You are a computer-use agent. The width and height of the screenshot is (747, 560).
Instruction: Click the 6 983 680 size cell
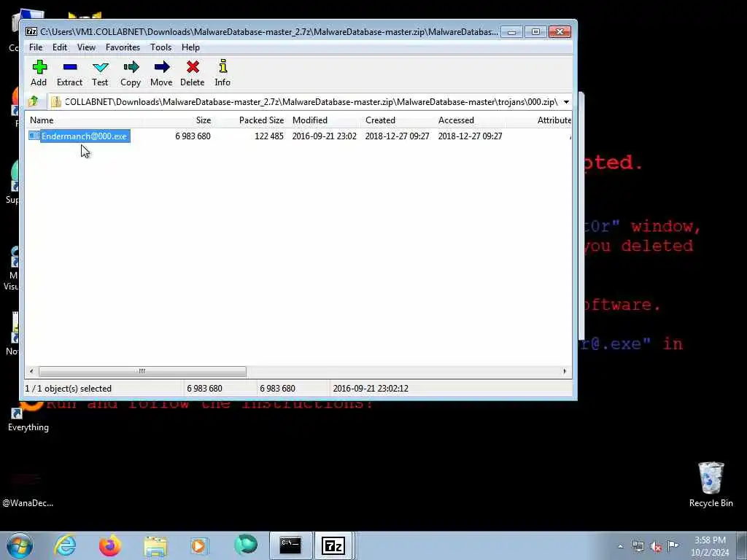coord(193,136)
